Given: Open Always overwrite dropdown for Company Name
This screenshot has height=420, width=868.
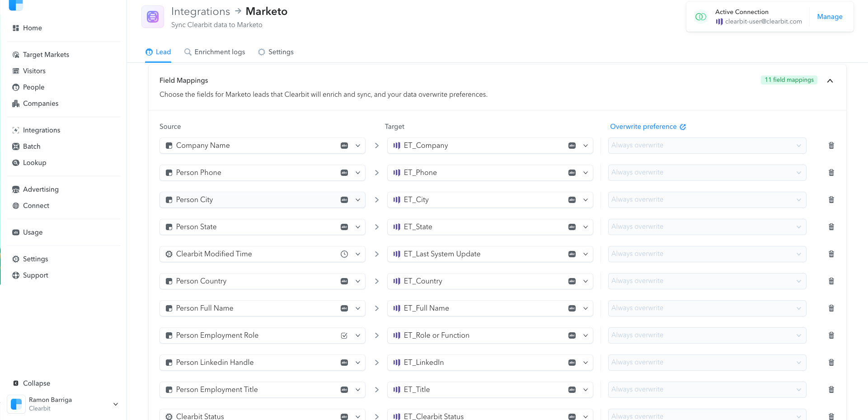Looking at the screenshot, I should 707,146.
